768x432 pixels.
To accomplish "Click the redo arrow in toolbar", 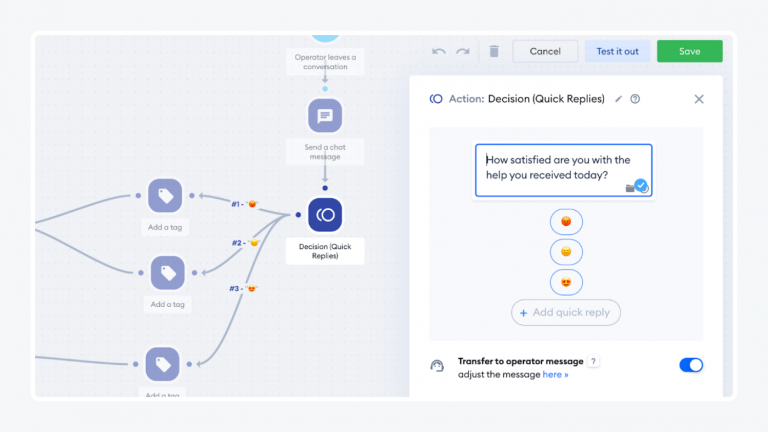I will (462, 51).
